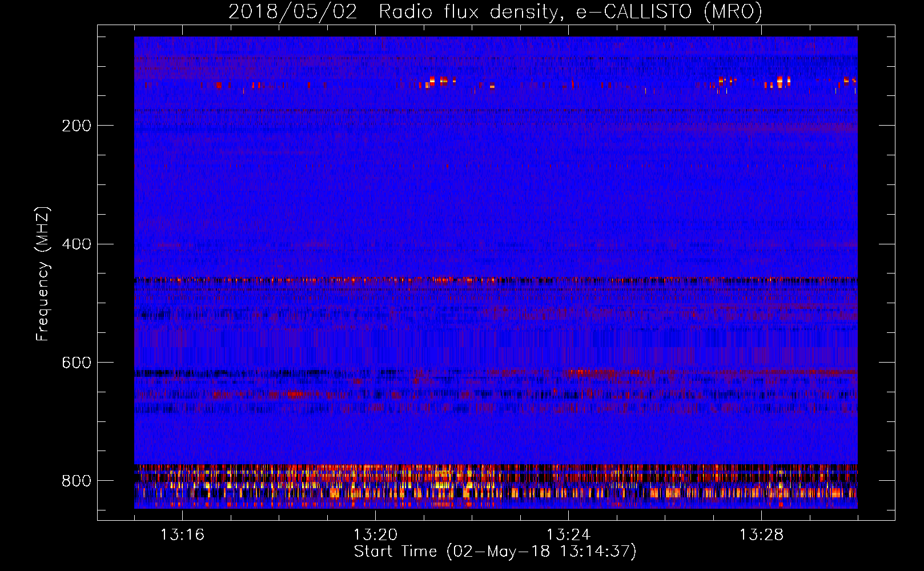Viewport: 924px width, 571px height.
Task: Click the '200' frequency tick label
Action: 77,126
